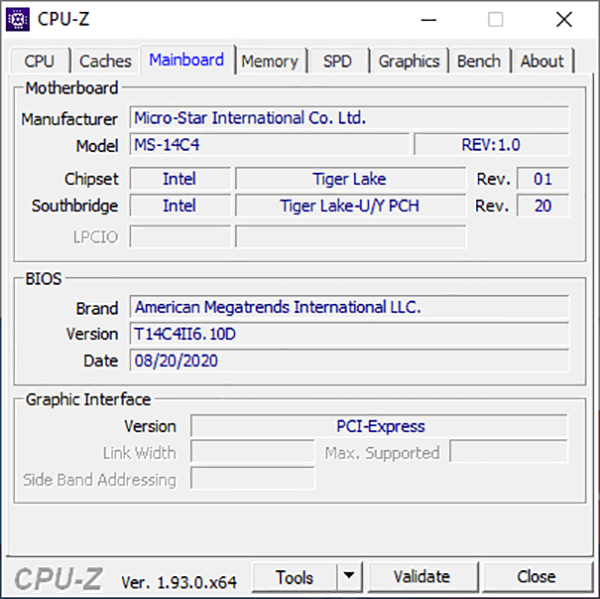Click the Close button at bottom
The width and height of the screenshot is (600, 599).
(536, 577)
